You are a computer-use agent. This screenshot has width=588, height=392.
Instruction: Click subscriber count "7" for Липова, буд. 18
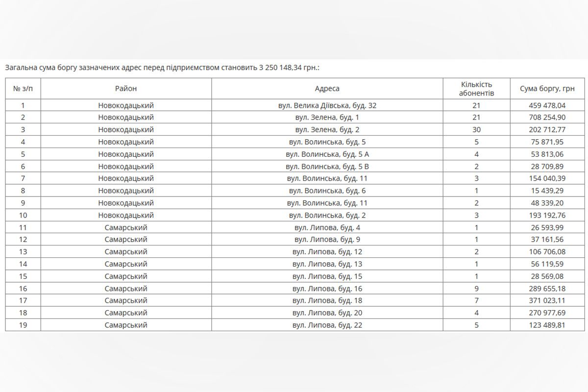coord(477,300)
